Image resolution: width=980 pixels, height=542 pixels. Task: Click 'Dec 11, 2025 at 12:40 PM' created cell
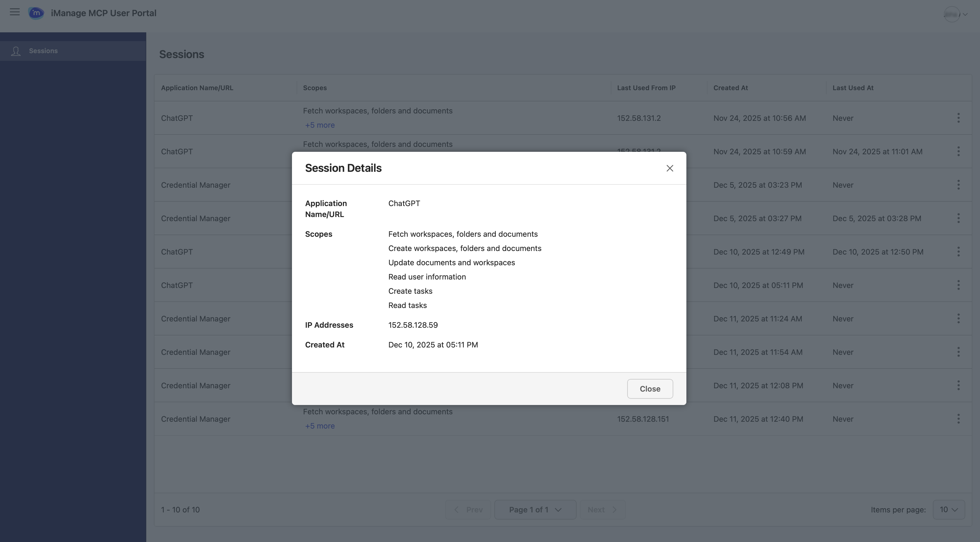[758, 419]
